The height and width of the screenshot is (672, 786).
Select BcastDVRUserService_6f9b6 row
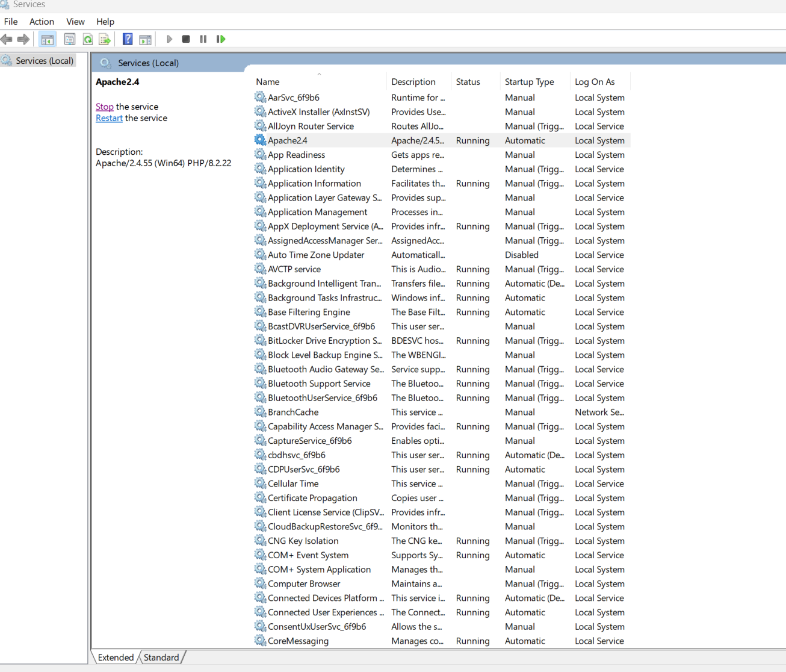(441, 326)
